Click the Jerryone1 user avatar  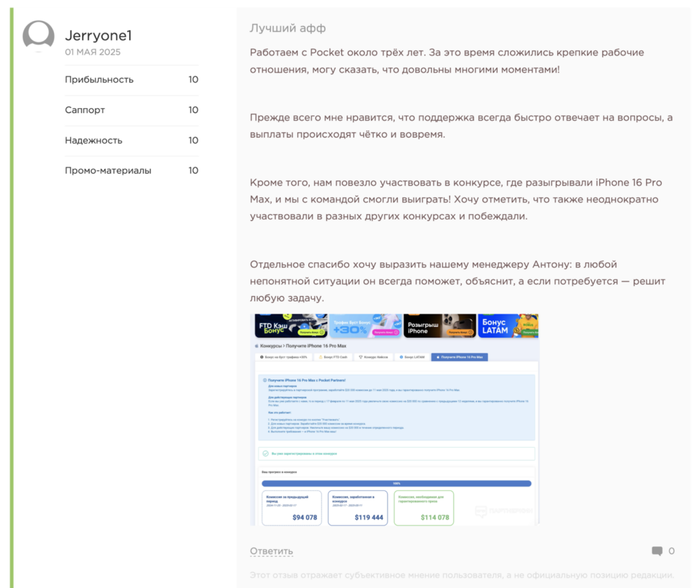[x=38, y=36]
